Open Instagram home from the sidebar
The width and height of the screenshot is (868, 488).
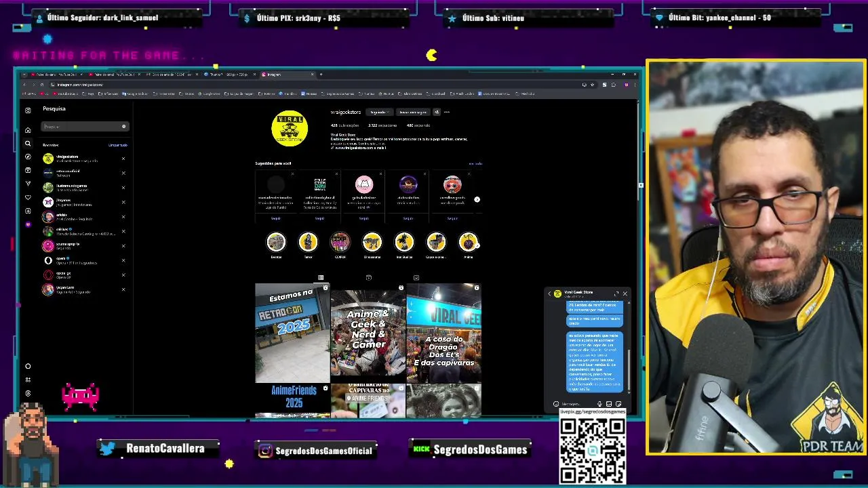click(28, 129)
